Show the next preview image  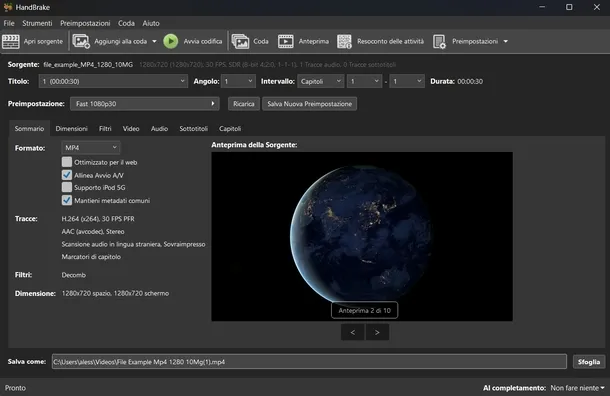click(x=377, y=332)
